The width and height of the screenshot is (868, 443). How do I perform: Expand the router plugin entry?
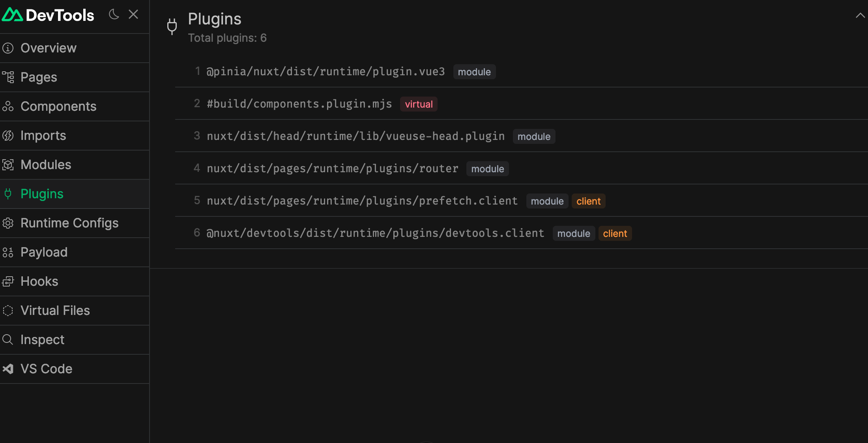pyautogui.click(x=332, y=168)
